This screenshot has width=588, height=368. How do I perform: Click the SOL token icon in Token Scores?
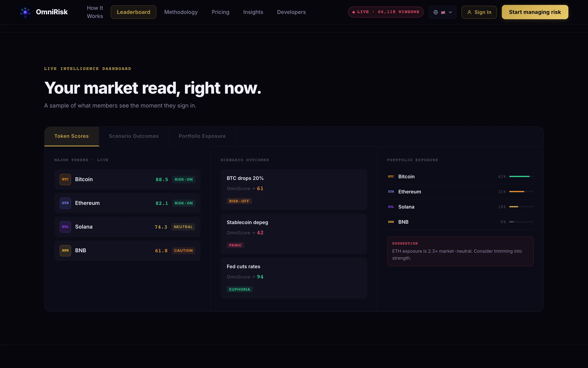tap(65, 227)
